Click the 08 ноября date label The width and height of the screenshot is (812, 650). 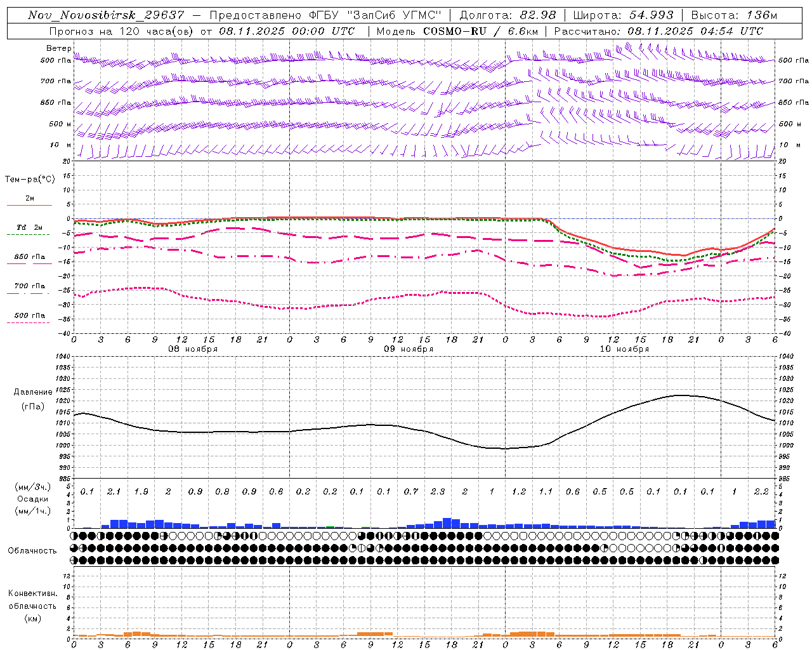pos(193,349)
